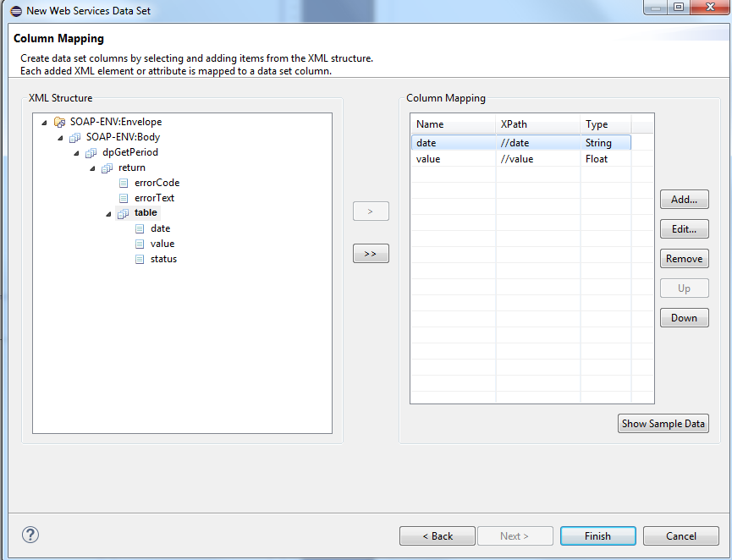This screenshot has height=560, width=732.
Task: Collapse the dpGetPeriod node
Action: (76, 153)
